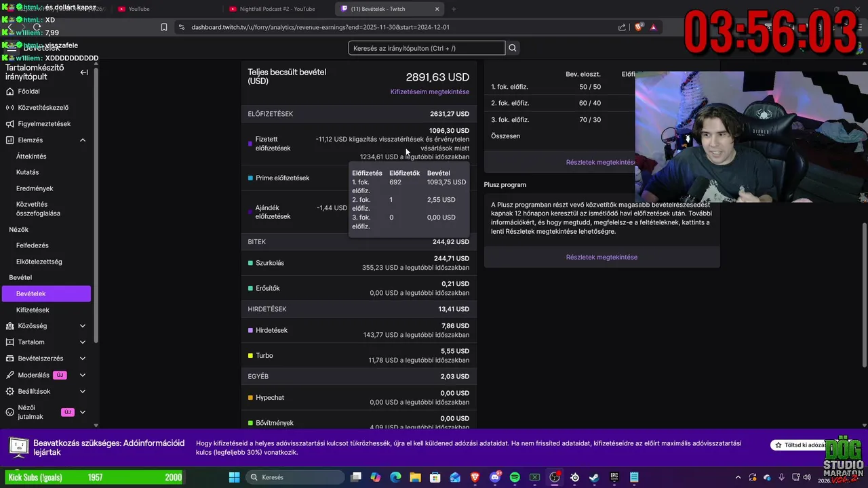Expand the Közösség section

pyautogui.click(x=83, y=326)
